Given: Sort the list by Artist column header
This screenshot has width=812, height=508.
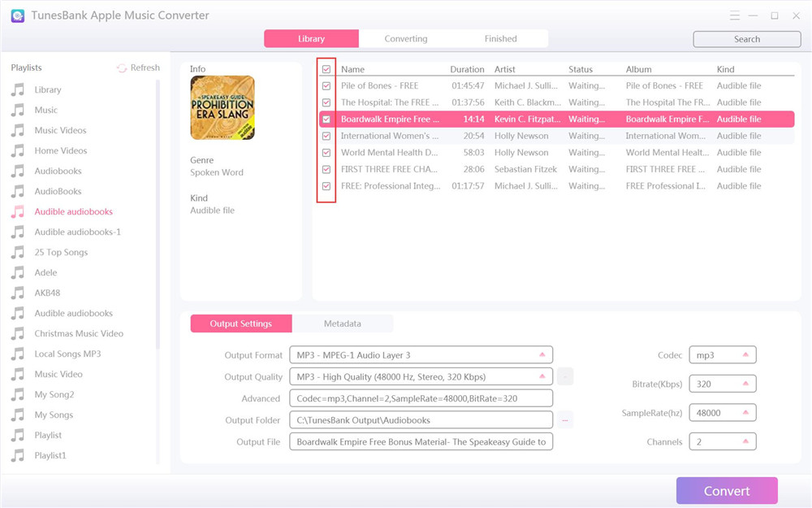Looking at the screenshot, I should click(505, 69).
